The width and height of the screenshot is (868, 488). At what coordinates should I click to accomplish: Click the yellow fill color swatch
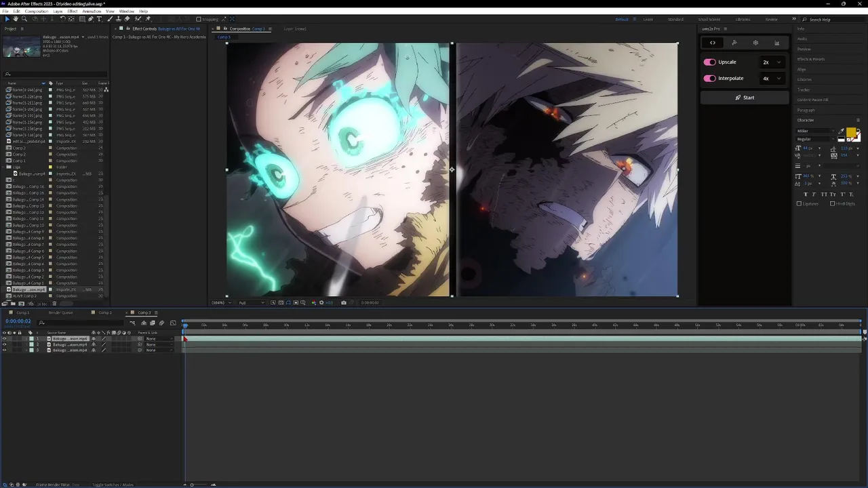click(850, 132)
